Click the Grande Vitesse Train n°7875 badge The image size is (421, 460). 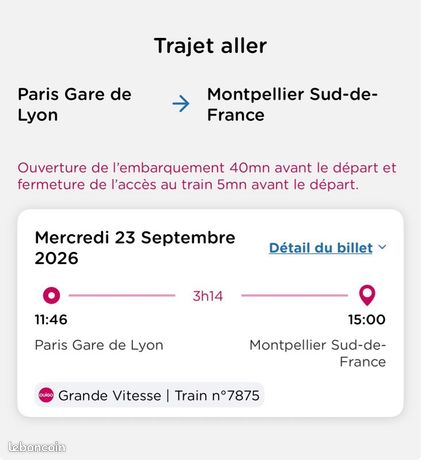pos(149,395)
